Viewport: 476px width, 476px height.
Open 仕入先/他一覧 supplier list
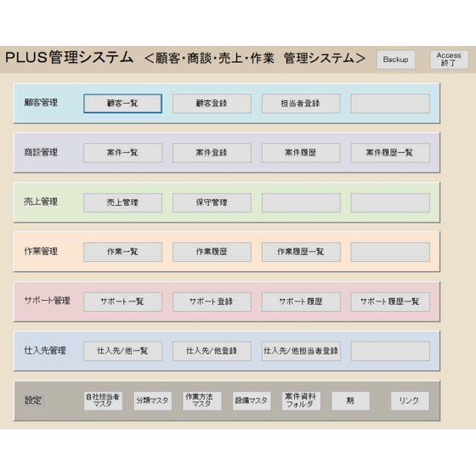122,351
